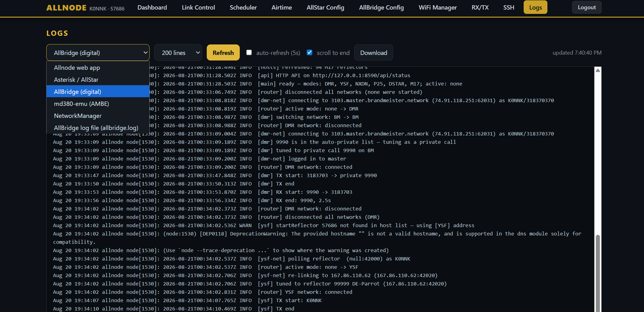644x312 pixels.
Task: Refresh the logs
Action: 223,53
